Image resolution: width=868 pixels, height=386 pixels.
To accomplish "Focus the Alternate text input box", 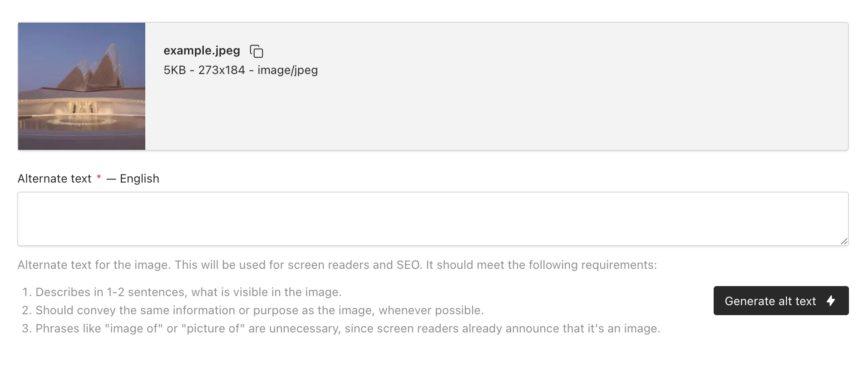I will pos(433,219).
